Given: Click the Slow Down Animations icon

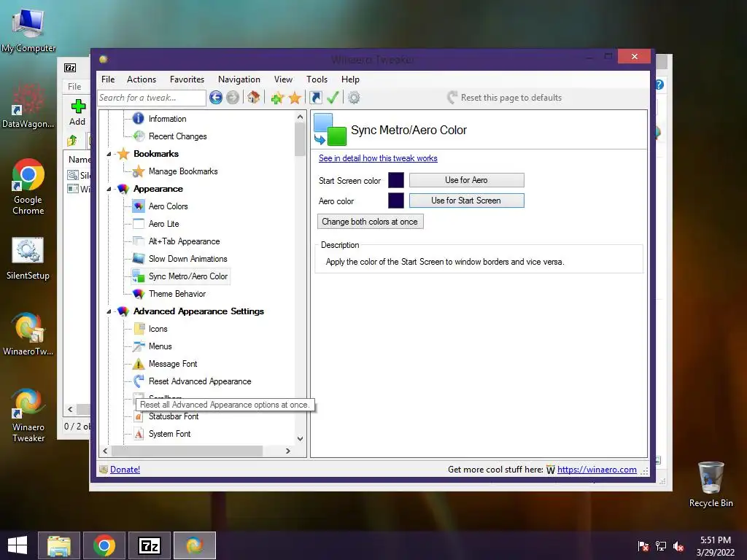Looking at the screenshot, I should tap(138, 259).
